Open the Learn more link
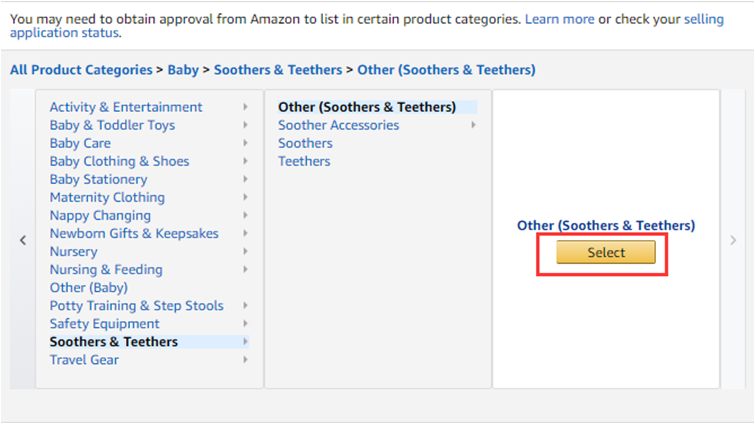The width and height of the screenshot is (755, 424). [560, 19]
